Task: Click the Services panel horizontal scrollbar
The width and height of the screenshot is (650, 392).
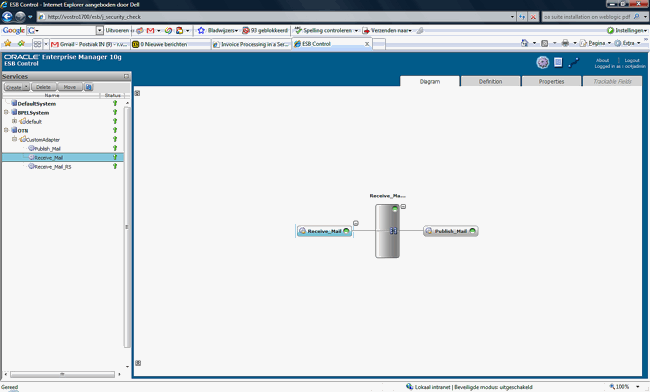Action: click(62, 374)
